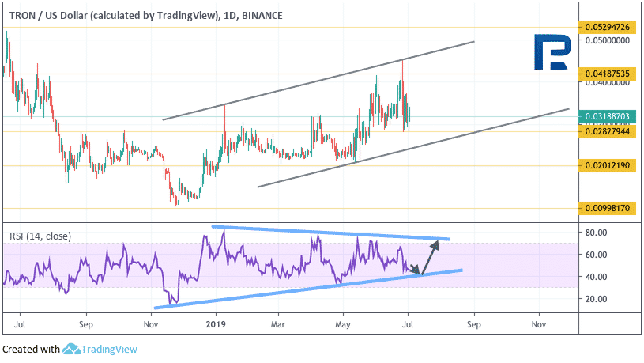Viewport: 644px width, 363px height.
Task: Click the TradingView cloud logo icon
Action: (71, 349)
